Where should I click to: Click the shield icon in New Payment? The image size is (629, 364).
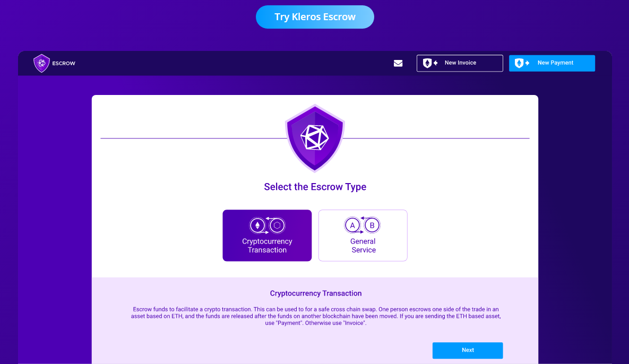tap(520, 63)
